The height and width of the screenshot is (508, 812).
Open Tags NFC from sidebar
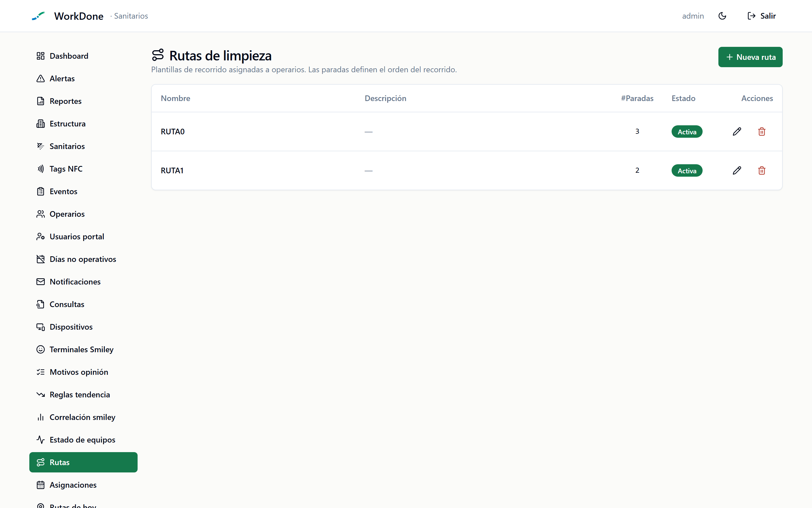83,169
